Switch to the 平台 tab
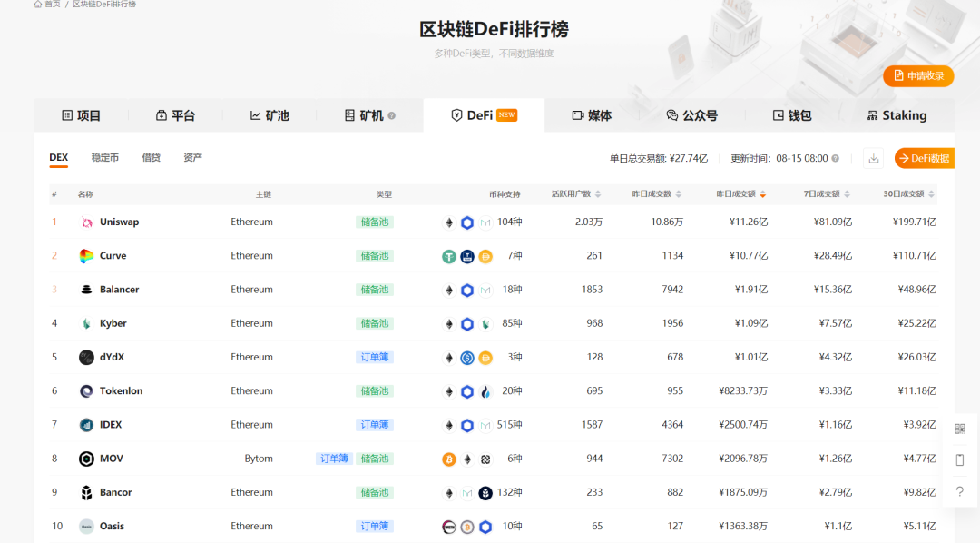 (x=175, y=115)
